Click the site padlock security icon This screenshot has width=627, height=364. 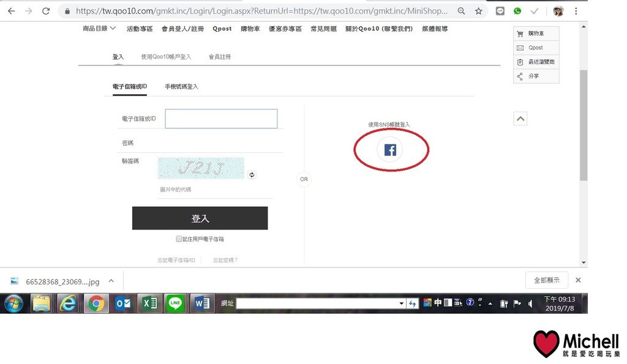67,11
